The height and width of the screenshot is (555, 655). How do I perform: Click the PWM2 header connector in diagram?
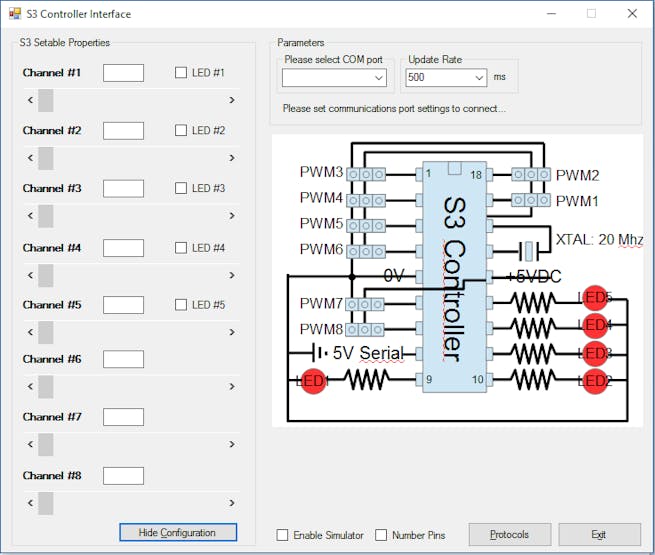click(x=531, y=174)
